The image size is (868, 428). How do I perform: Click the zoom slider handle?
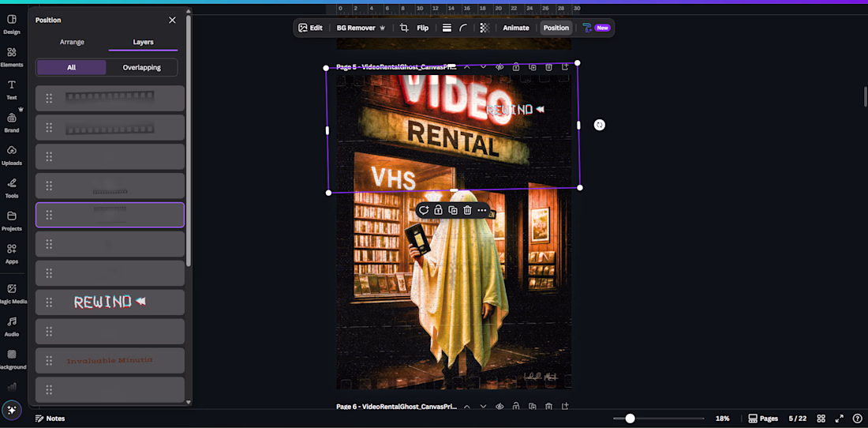point(630,419)
